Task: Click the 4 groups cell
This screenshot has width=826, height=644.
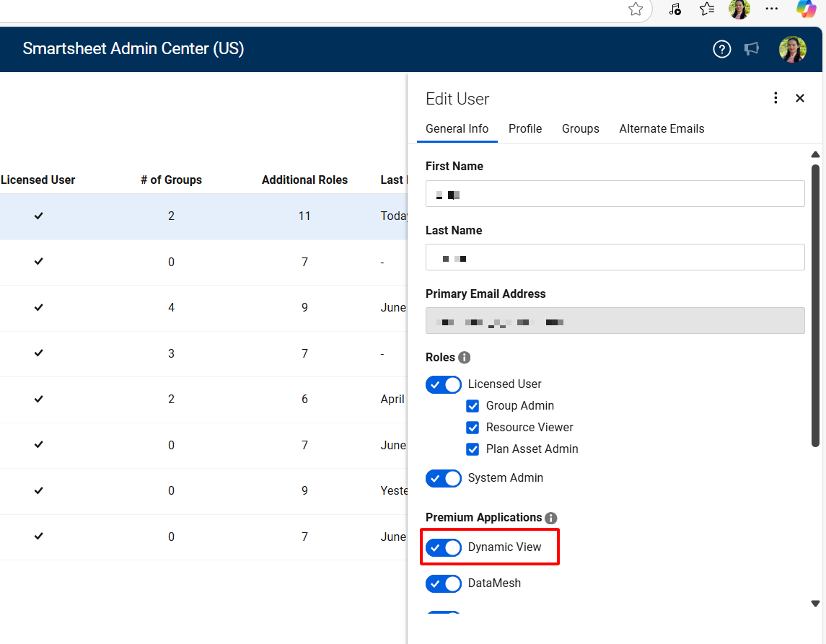Action: click(x=171, y=307)
